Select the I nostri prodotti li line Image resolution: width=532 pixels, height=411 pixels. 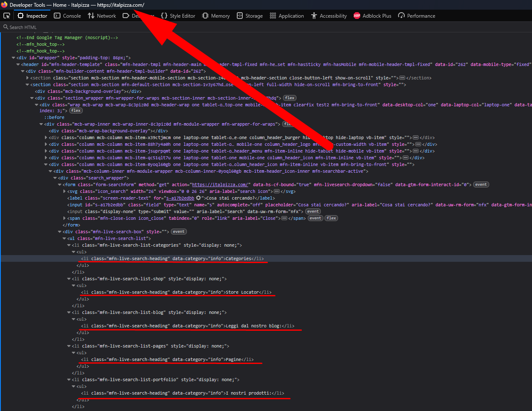[183, 393]
